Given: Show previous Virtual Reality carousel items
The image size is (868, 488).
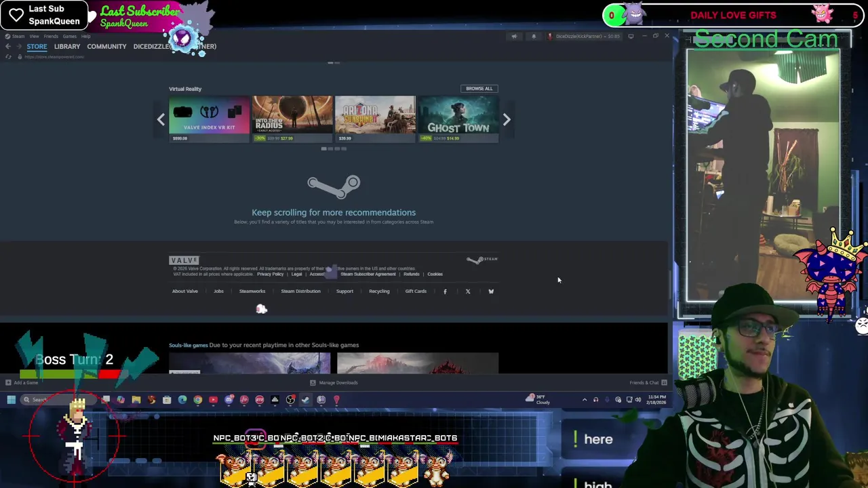Looking at the screenshot, I should (161, 119).
